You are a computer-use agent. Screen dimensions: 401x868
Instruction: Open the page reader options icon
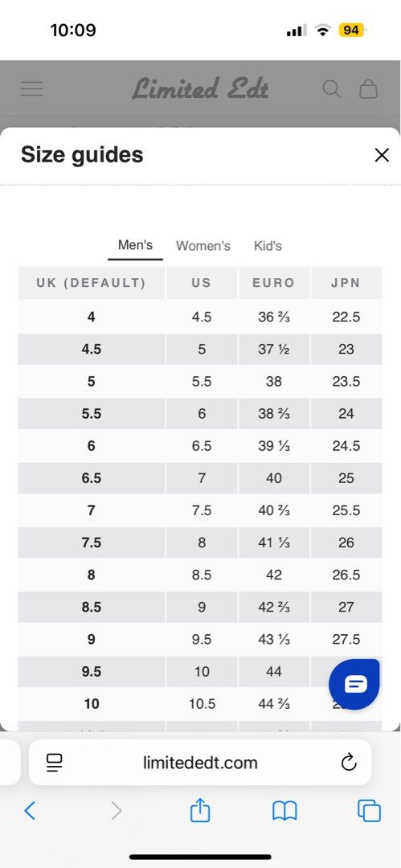click(55, 763)
